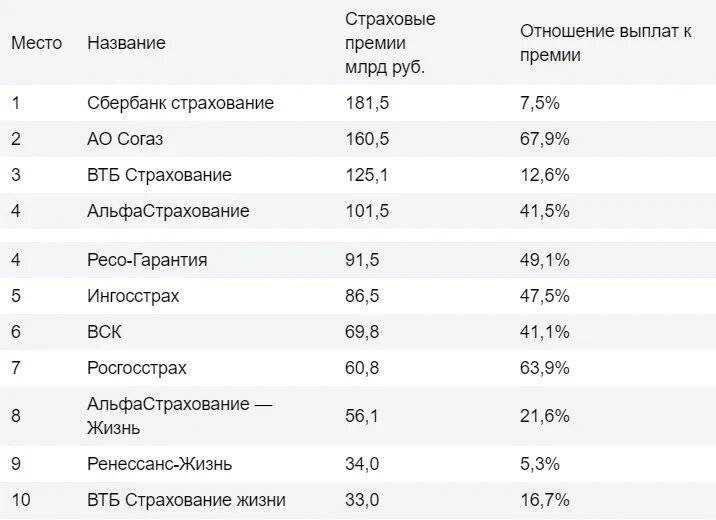Select the АО Согаз company name

coord(125,139)
